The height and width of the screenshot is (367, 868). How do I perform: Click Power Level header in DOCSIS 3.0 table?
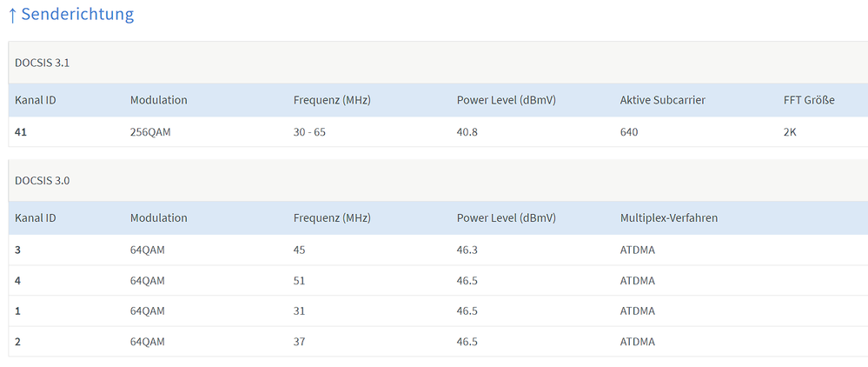coord(506,218)
